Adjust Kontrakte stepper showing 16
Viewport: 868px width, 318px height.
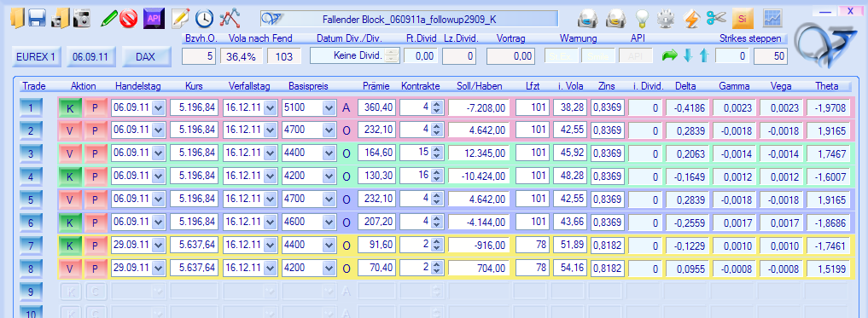point(436,176)
